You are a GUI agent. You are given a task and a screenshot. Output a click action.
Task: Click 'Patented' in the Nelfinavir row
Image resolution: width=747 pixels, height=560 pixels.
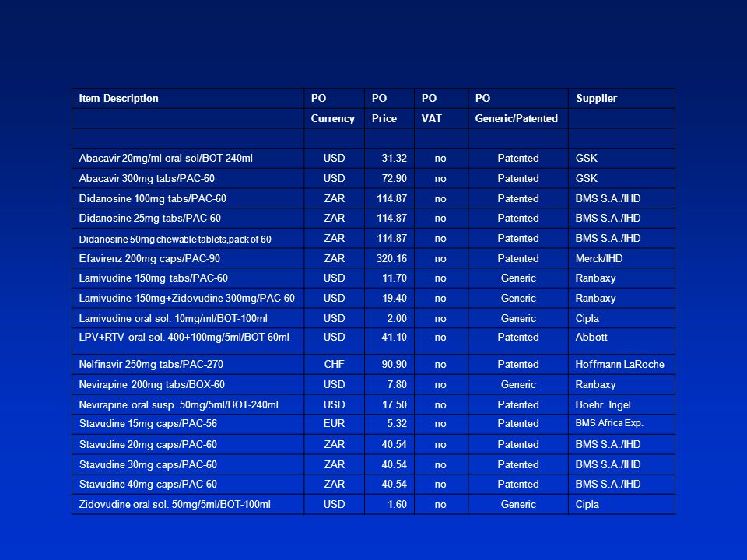coord(518,364)
